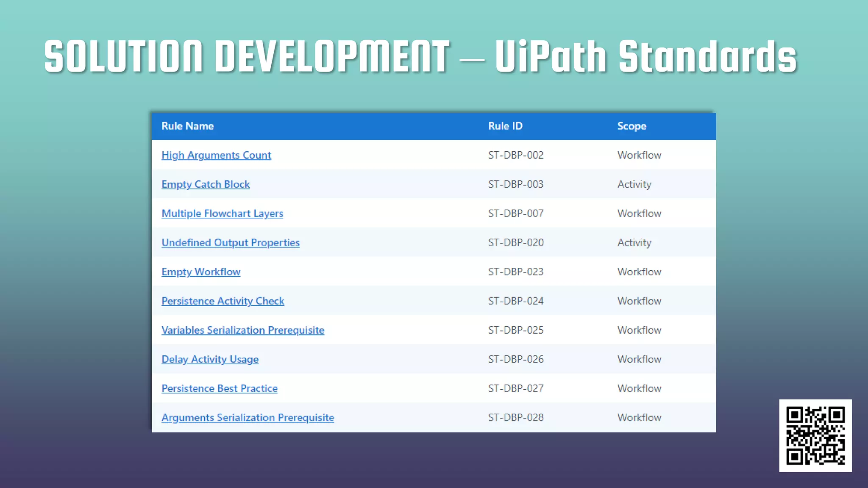The height and width of the screenshot is (488, 868).
Task: Click Workflow scope in Delay Activity Usage row
Action: tap(639, 360)
